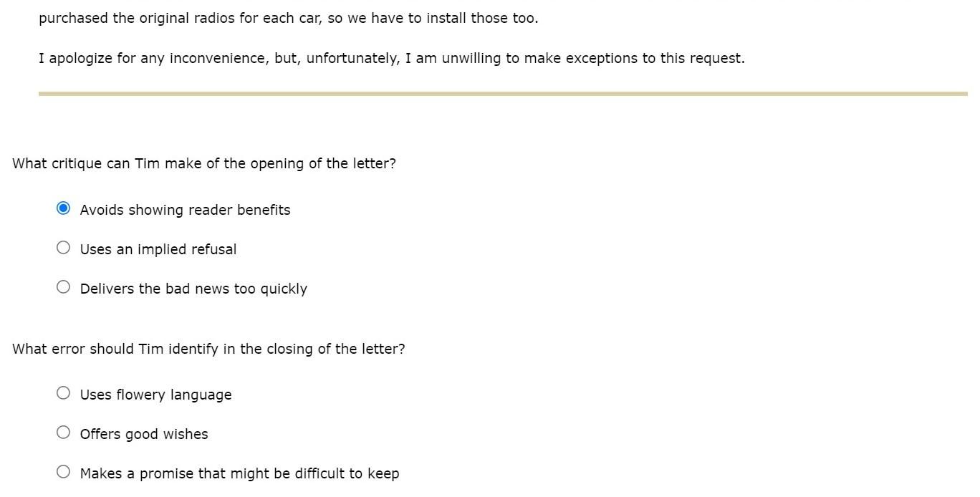
Task: Select "Makes a promise that might be difficult to keep"
Action: pos(63,471)
